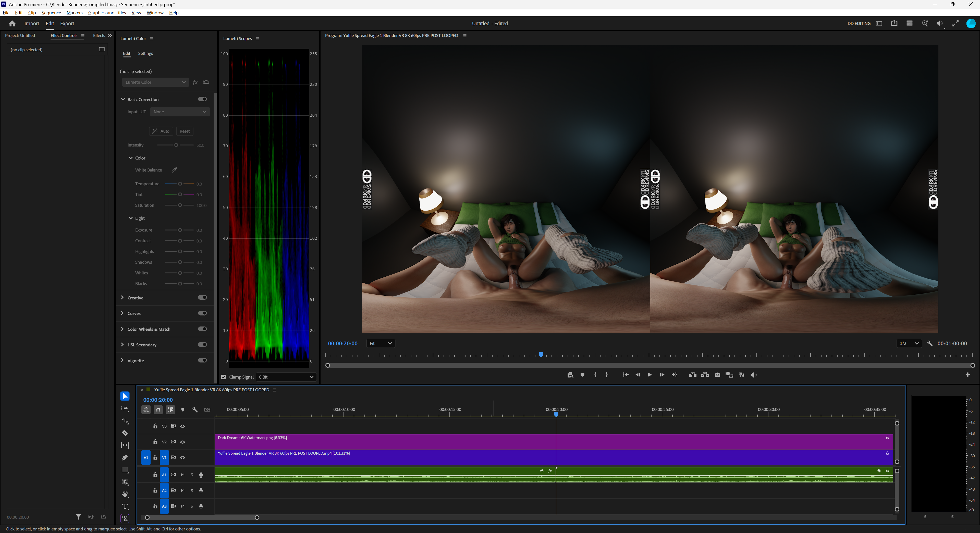This screenshot has width=980, height=533.
Task: Click the DD EDITING workspace label
Action: [x=859, y=23]
